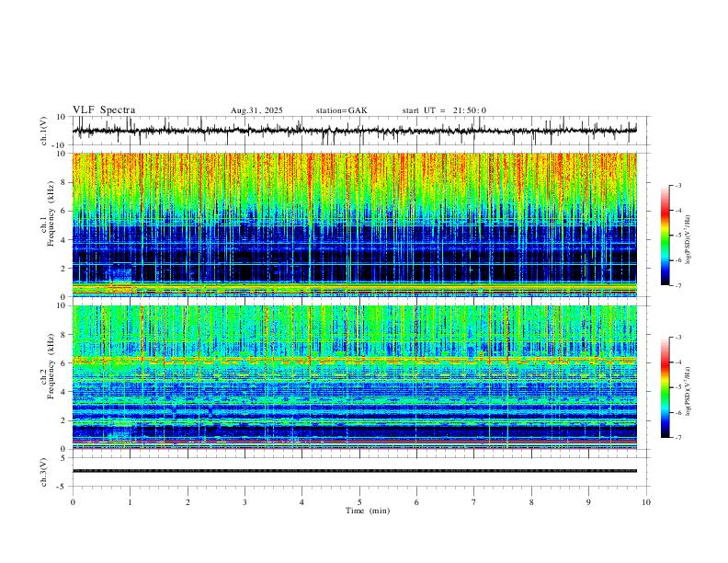
Task: Click the "5" tick on ch.3(V) axis
Action: point(63,458)
